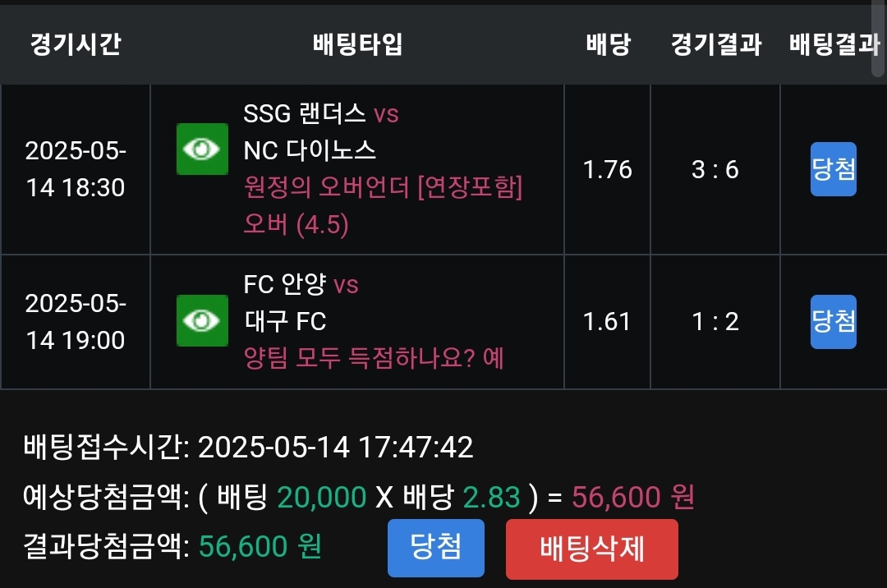Open the SSG 랜더스 team name

(304, 113)
